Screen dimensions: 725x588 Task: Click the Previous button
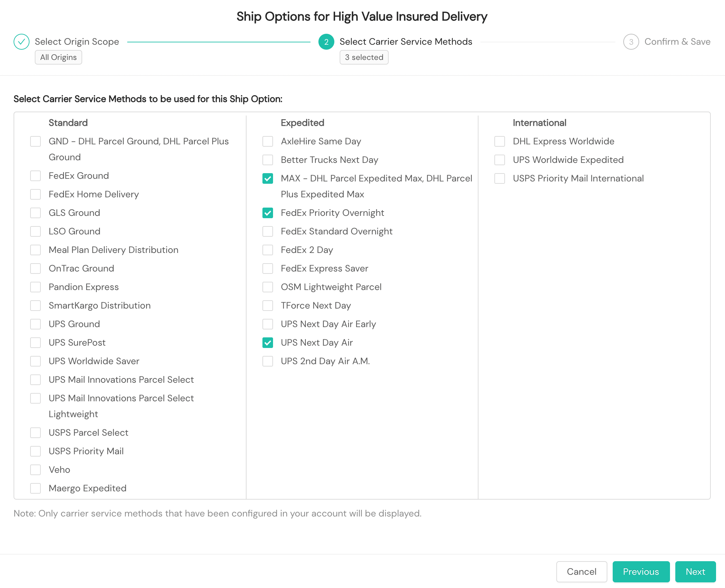click(x=641, y=571)
